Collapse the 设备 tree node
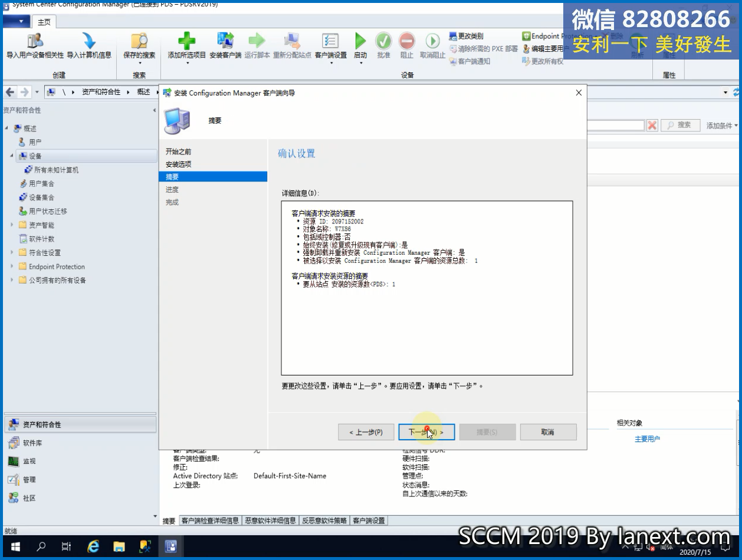The width and height of the screenshot is (742, 560). point(12,156)
